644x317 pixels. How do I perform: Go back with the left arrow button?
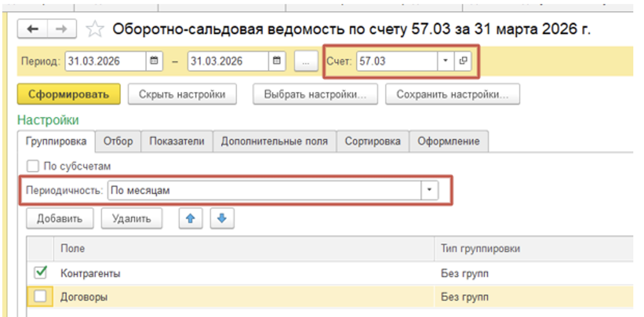click(33, 29)
